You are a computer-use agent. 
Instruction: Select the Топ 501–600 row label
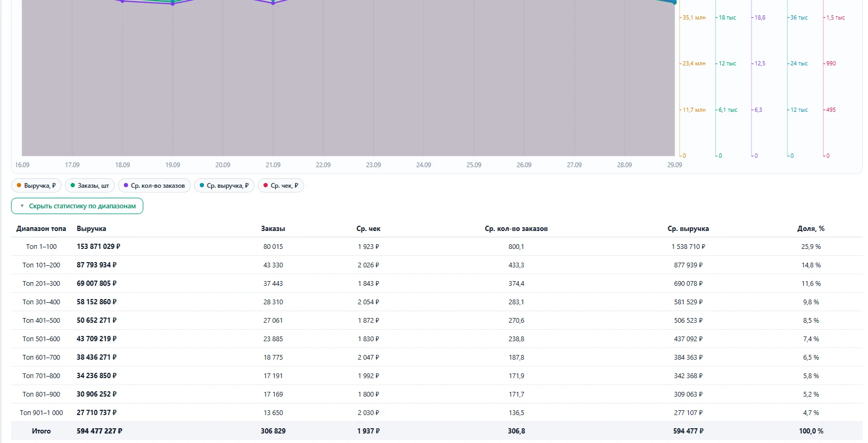[41, 339]
